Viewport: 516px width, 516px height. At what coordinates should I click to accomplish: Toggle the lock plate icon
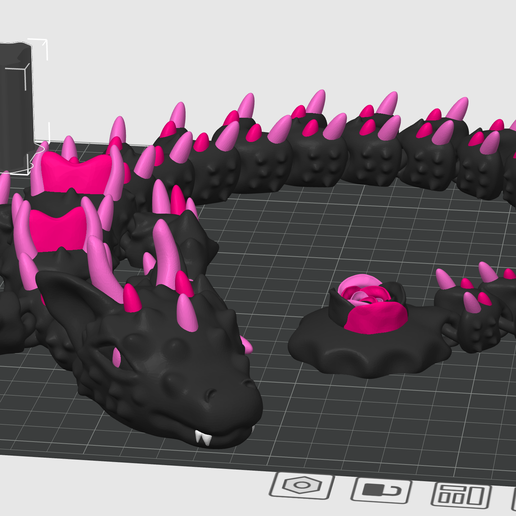[x=381, y=490]
